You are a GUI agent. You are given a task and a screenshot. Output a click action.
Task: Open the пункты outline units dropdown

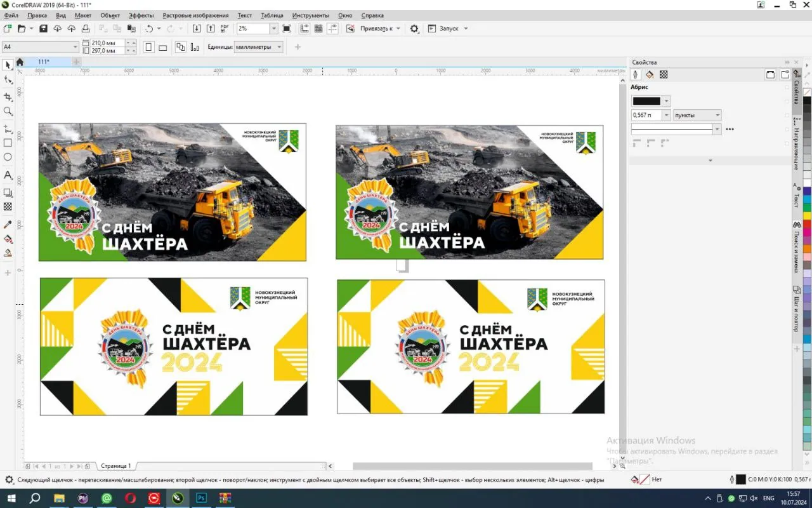(717, 115)
